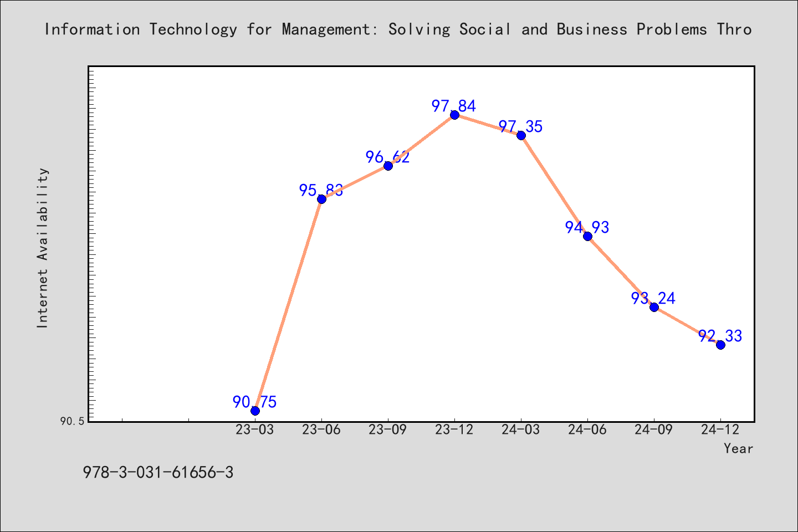Click the 24-09 x-axis tick label
This screenshot has width=798, height=532.
(x=654, y=430)
